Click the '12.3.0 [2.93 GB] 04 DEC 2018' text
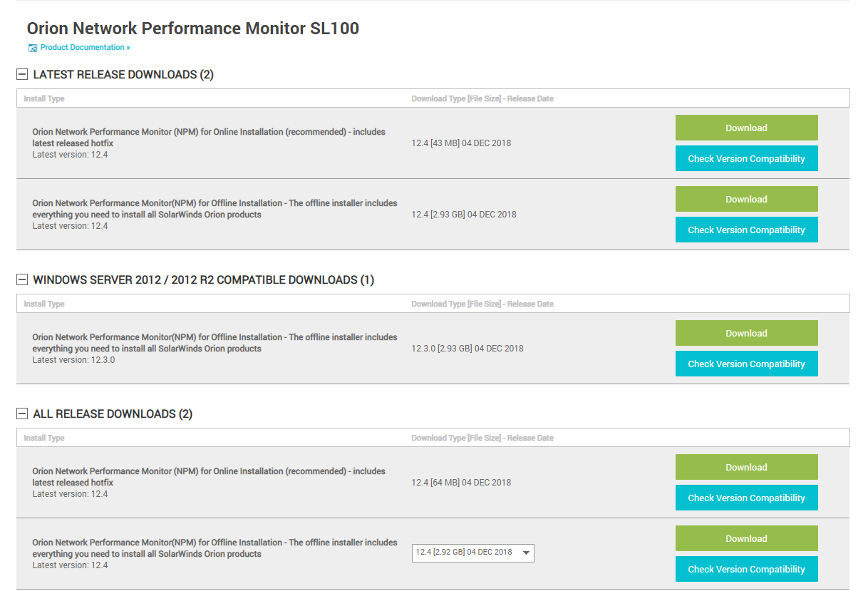The width and height of the screenshot is (868, 601). click(x=467, y=348)
